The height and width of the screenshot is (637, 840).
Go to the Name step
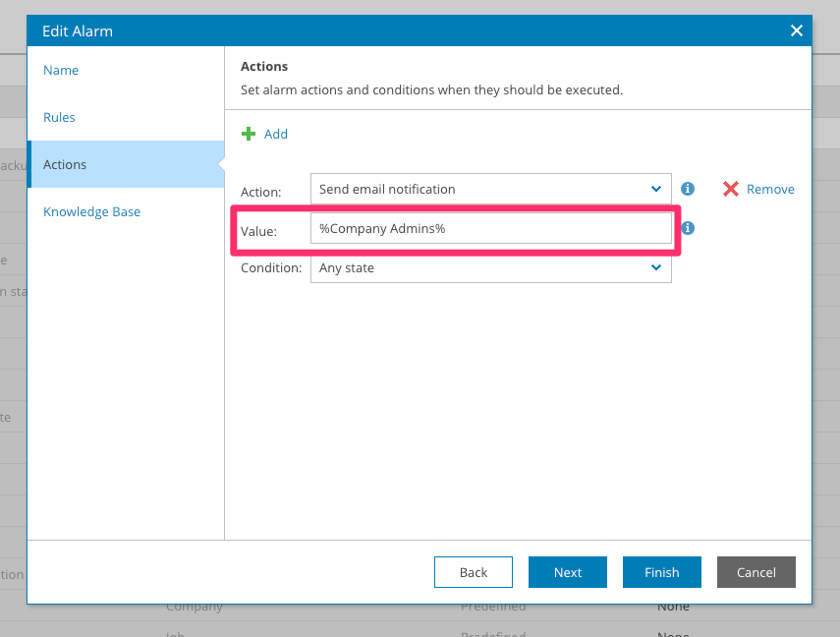[x=61, y=71]
